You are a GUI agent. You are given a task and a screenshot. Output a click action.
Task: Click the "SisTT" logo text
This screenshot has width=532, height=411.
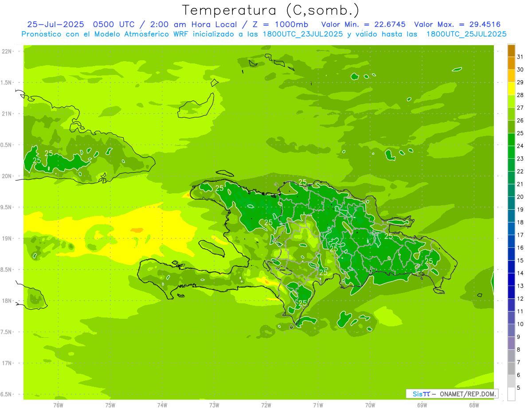tap(421, 394)
